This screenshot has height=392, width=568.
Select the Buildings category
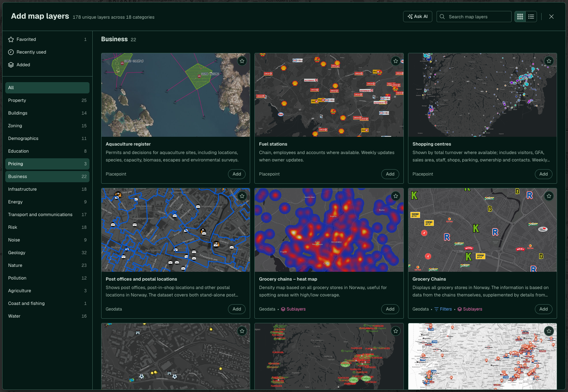coord(47,113)
